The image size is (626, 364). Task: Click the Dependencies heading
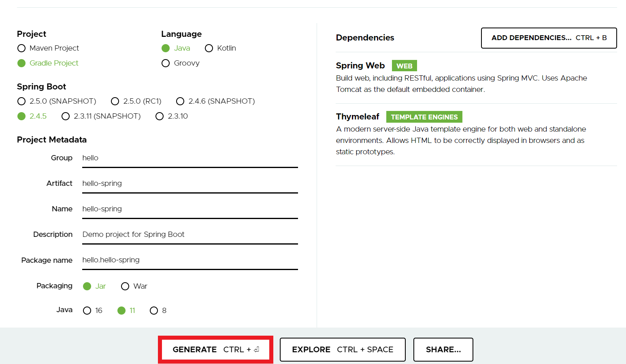[x=365, y=38]
